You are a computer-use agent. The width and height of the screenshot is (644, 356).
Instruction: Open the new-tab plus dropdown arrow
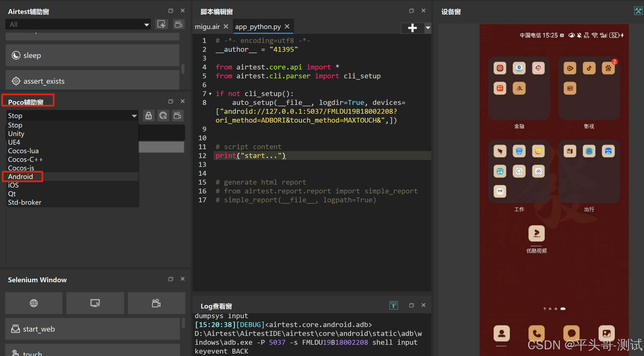pyautogui.click(x=428, y=28)
